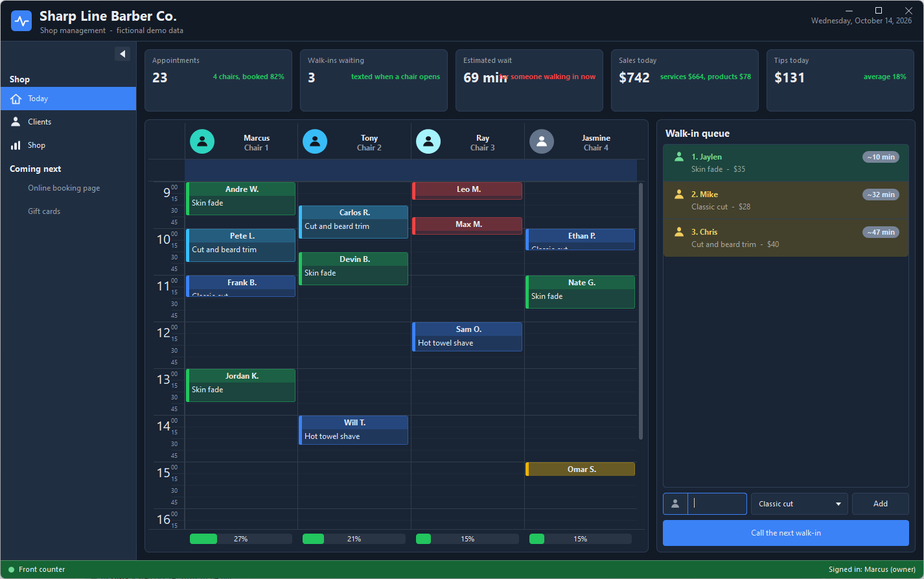The width and height of the screenshot is (924, 579).
Task: Open the Clients page in the sidebar
Action: pyautogui.click(x=68, y=122)
